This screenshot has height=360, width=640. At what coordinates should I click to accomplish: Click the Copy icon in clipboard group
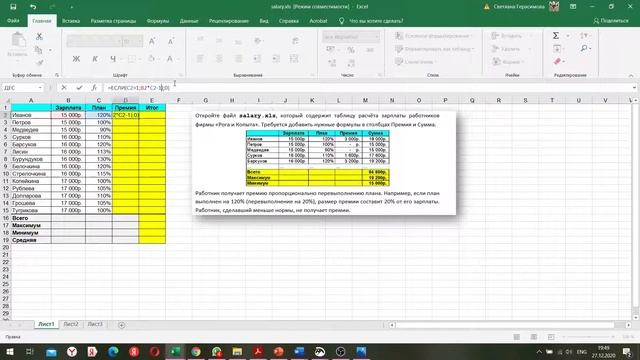click(x=39, y=50)
